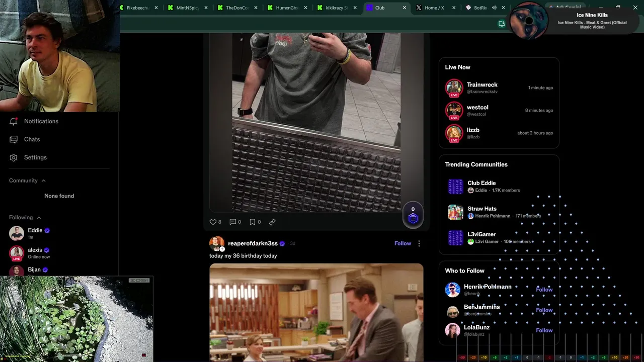
Task: Click the browser cast icon in toolbar
Action: [x=502, y=24]
